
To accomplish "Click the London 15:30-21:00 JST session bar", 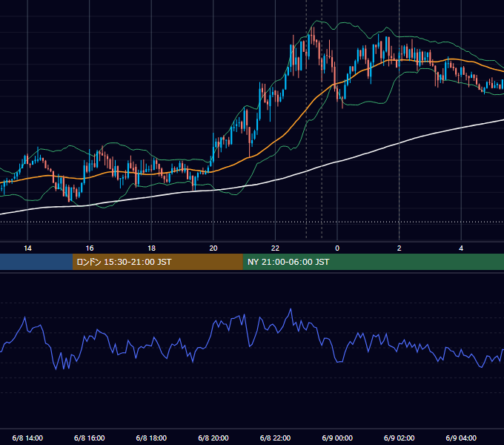I will 157,262.
